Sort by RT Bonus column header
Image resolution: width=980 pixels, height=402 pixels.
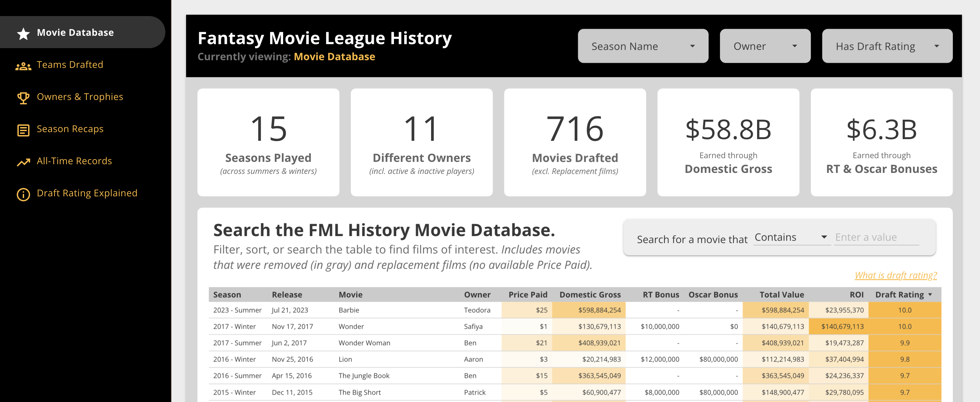pos(660,294)
